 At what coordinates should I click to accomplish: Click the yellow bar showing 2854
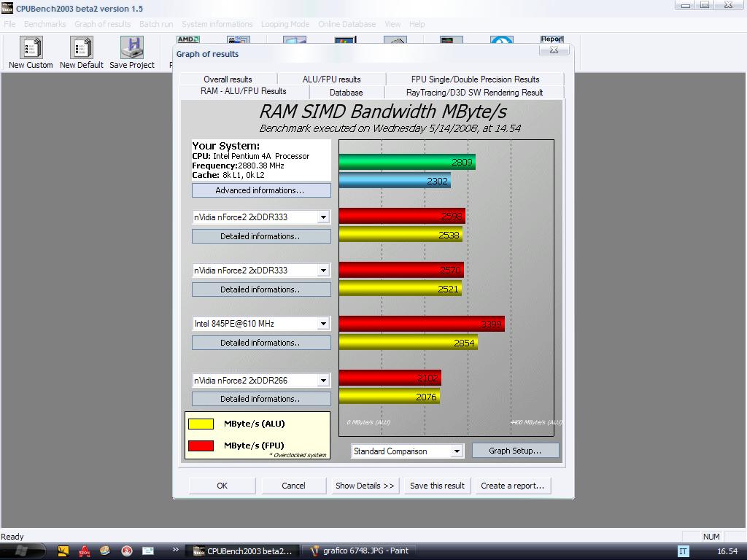point(409,343)
